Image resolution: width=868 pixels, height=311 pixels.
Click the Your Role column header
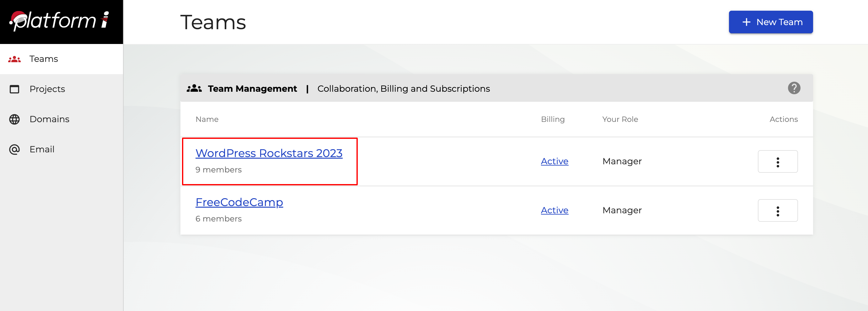[x=620, y=119]
